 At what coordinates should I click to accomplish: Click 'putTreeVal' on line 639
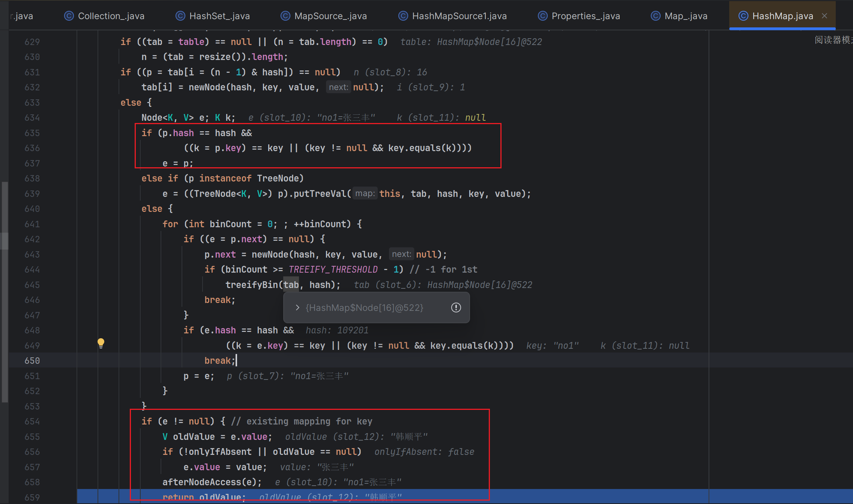(x=320, y=194)
